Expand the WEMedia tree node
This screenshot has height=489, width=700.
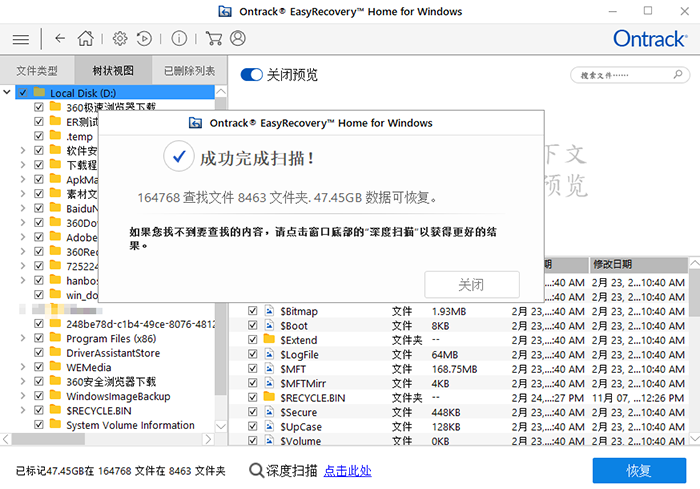23,367
